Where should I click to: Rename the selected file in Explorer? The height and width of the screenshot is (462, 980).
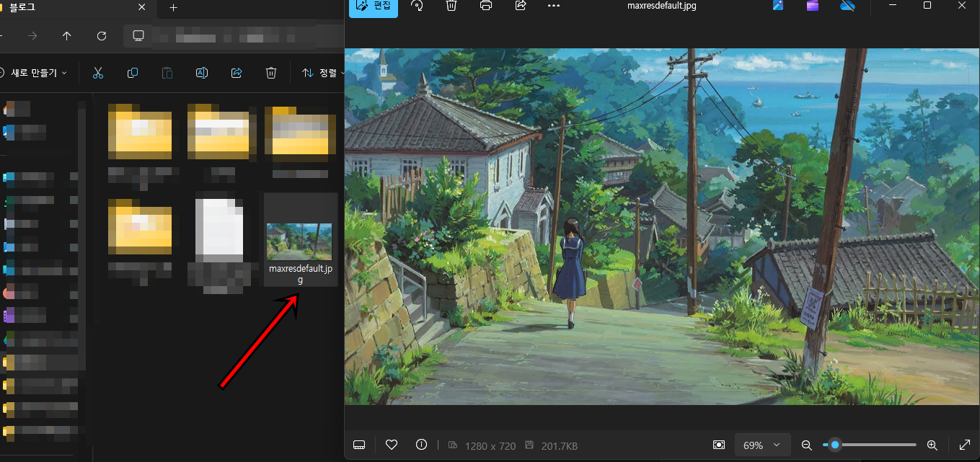click(x=202, y=73)
